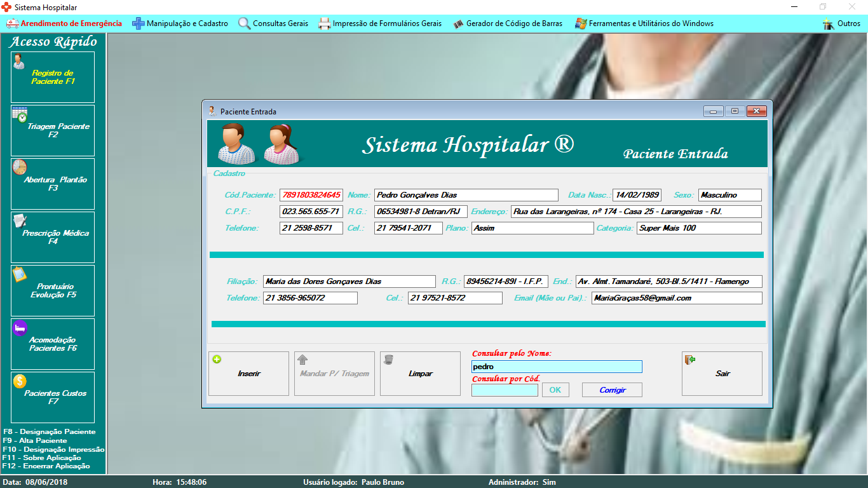Image resolution: width=868 pixels, height=488 pixels.
Task: Focus the Consultar pelo Nome field
Action: click(x=557, y=367)
